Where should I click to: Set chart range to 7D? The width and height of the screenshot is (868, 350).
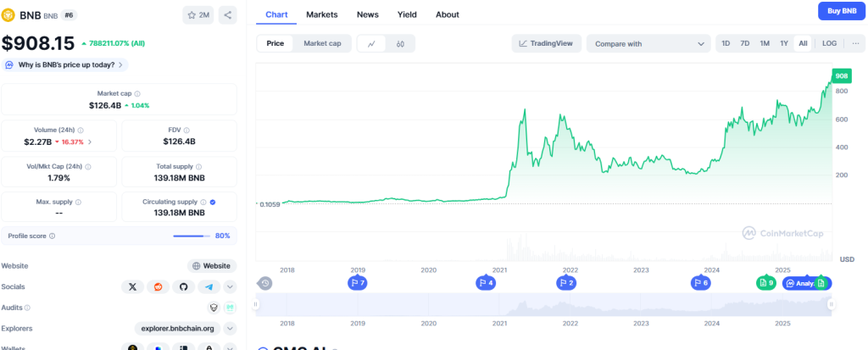(744, 43)
